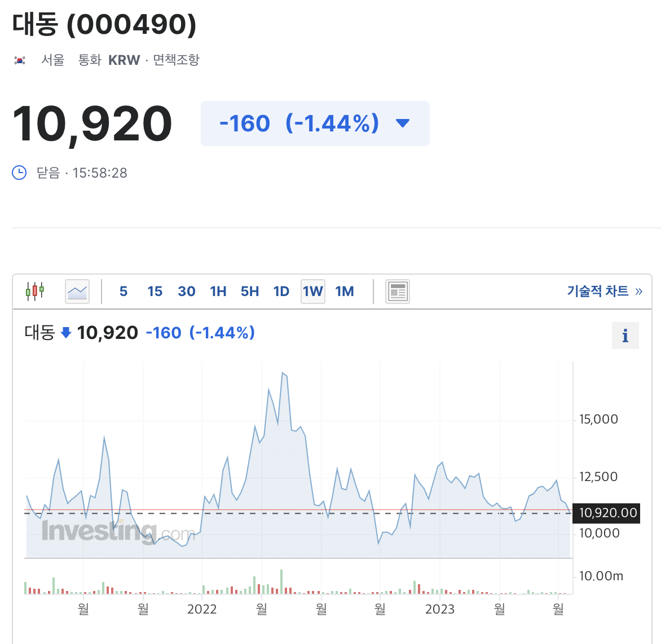Click the 닫음 · 15:58:28 status text
Viewport: 661px width, 644px height.
(x=82, y=173)
